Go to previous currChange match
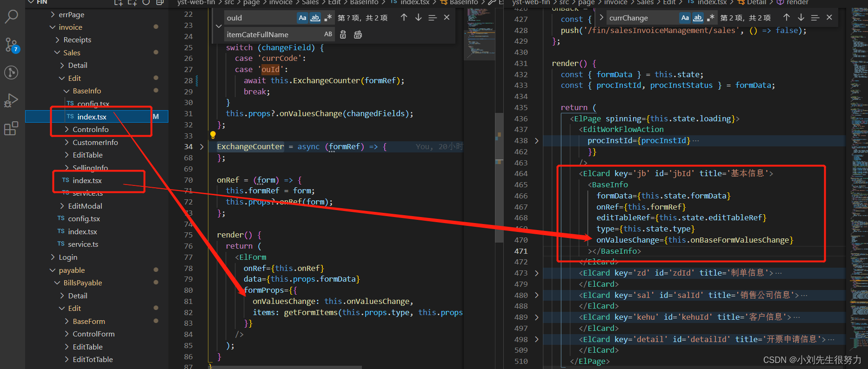The image size is (868, 369). pos(786,18)
